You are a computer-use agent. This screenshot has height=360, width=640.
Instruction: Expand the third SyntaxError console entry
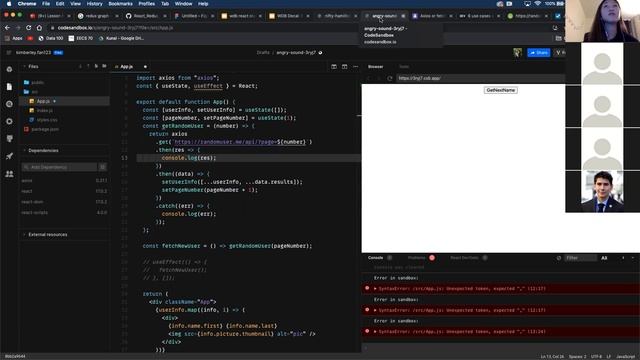pyautogui.click(x=375, y=331)
